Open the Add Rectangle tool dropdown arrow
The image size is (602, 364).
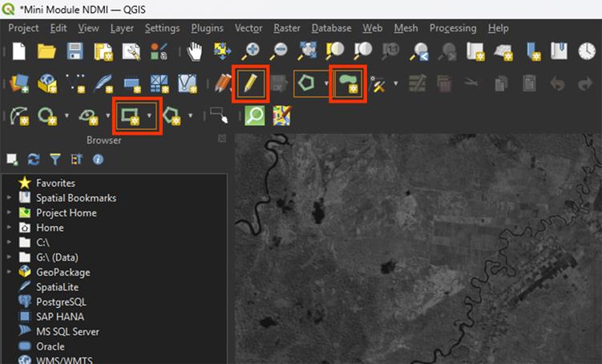tap(149, 116)
